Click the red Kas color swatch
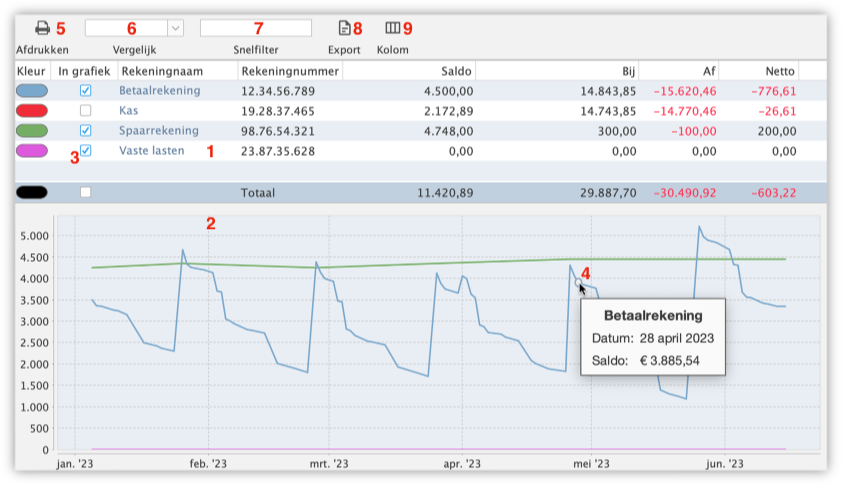Viewport: 842px width, 485px height. coord(34,111)
